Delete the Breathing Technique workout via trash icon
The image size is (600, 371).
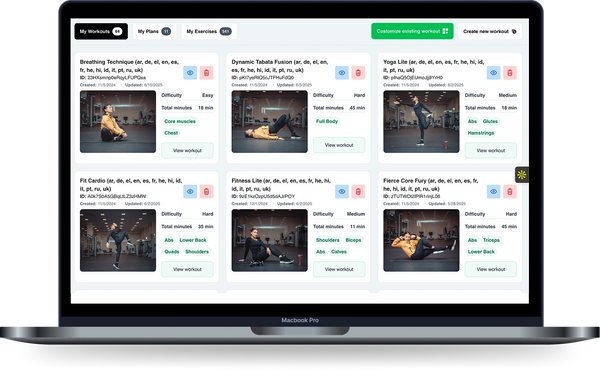tap(206, 73)
